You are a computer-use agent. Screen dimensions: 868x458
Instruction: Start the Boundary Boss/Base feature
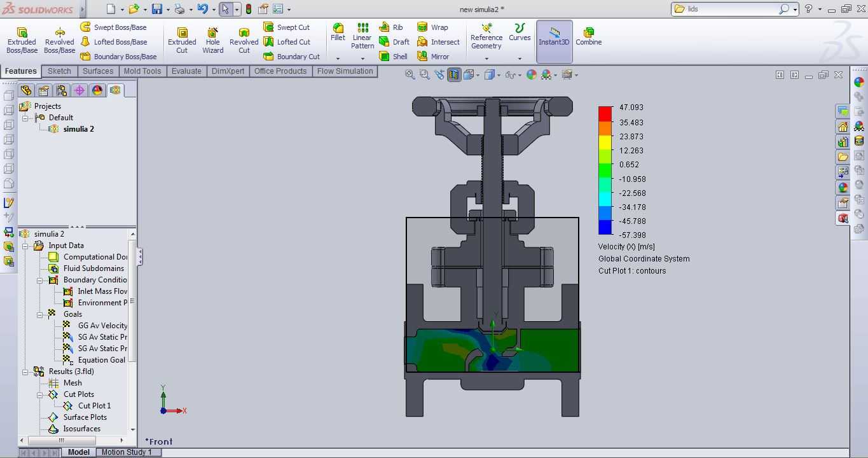click(118, 57)
